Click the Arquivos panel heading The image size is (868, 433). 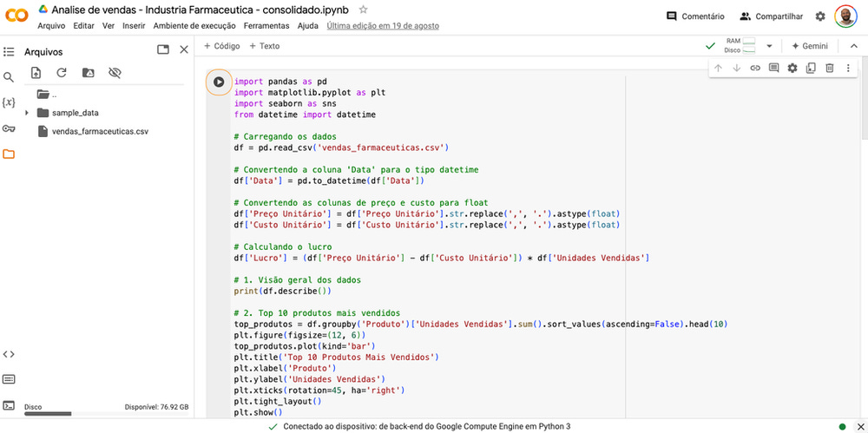point(43,52)
